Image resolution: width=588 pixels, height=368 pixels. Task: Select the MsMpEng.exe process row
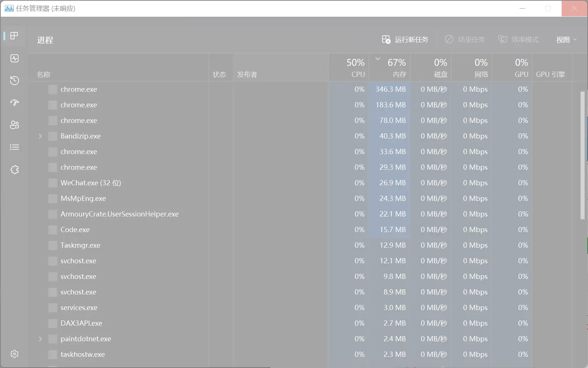[x=300, y=199]
